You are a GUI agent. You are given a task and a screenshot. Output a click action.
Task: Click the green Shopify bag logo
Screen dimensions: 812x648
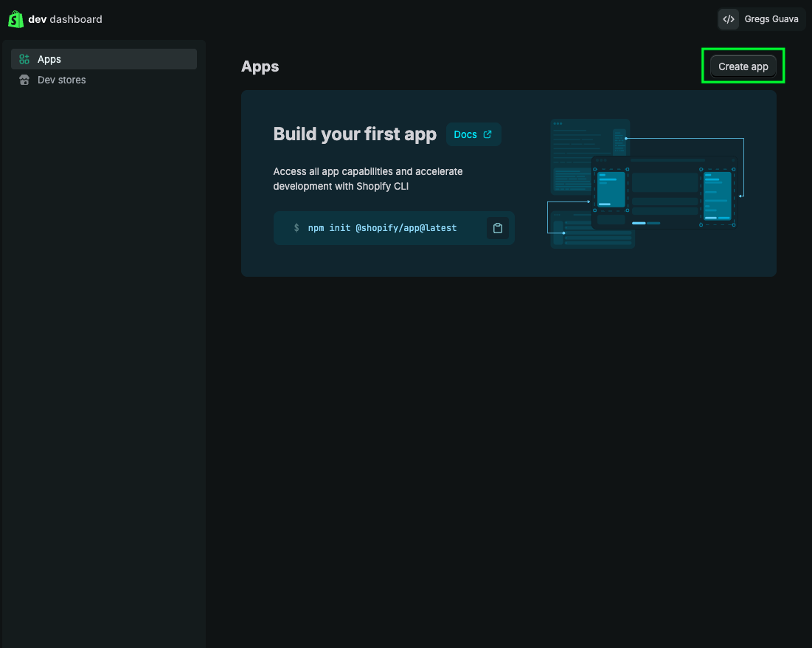(15, 18)
